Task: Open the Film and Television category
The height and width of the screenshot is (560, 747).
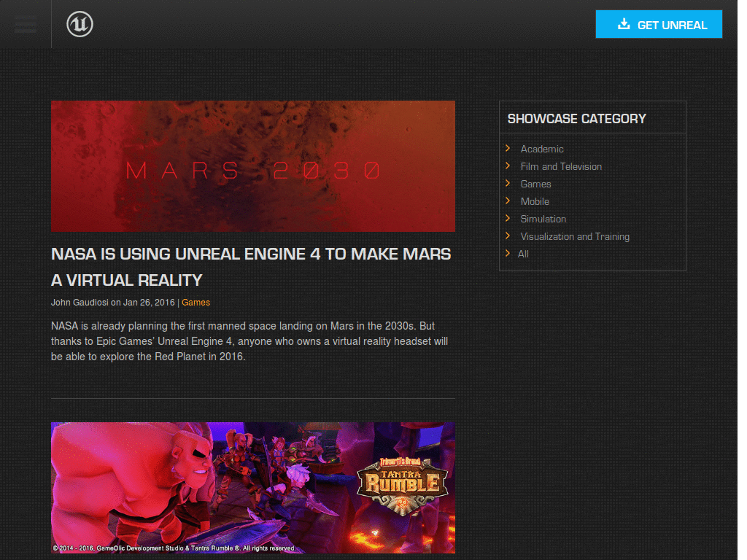Action: click(561, 167)
